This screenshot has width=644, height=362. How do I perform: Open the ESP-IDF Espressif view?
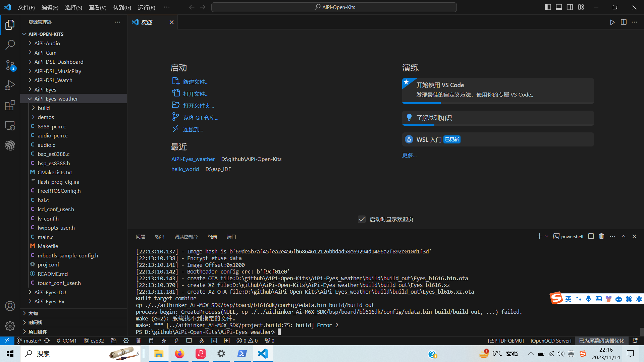10,145
